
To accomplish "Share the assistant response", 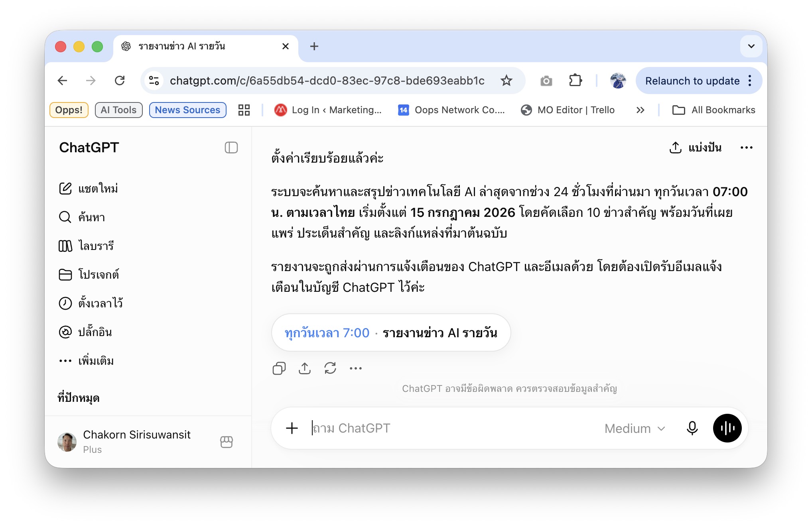I will (x=305, y=368).
